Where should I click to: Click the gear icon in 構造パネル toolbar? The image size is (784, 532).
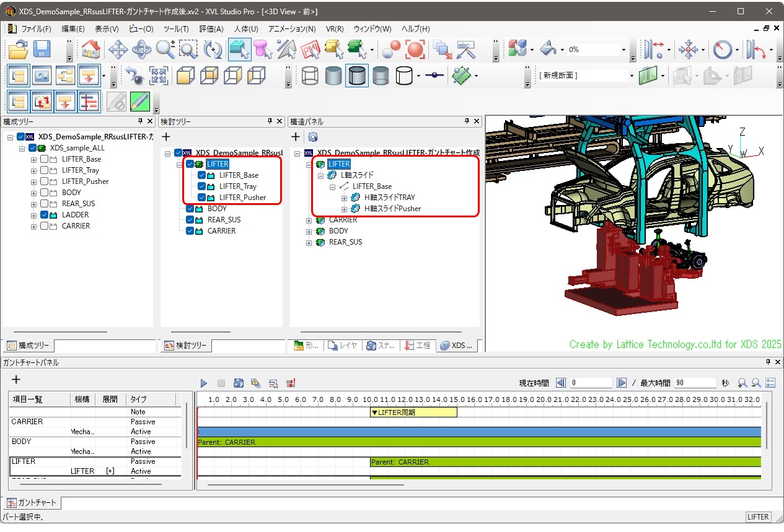tap(313, 136)
